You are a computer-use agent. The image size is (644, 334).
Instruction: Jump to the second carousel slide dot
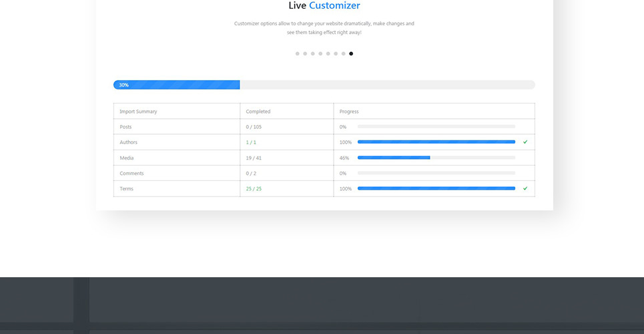[x=305, y=53]
